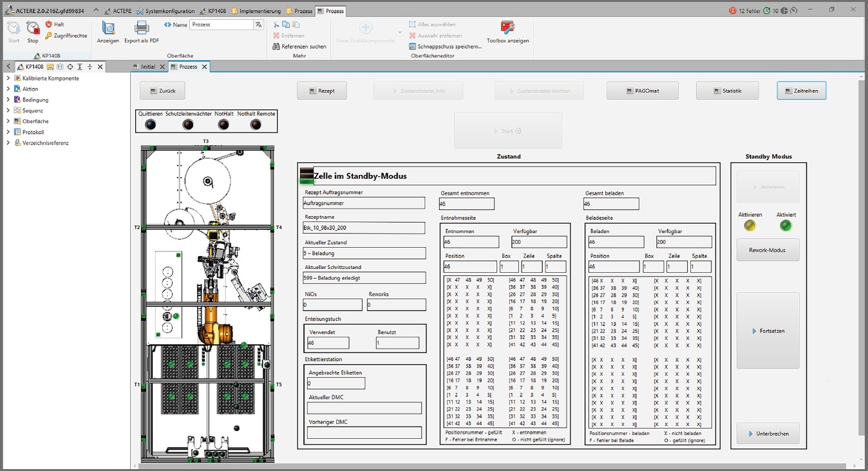This screenshot has width=868, height=471.
Task: Click the Anzeigen preview icon
Action: pyautogui.click(x=108, y=28)
